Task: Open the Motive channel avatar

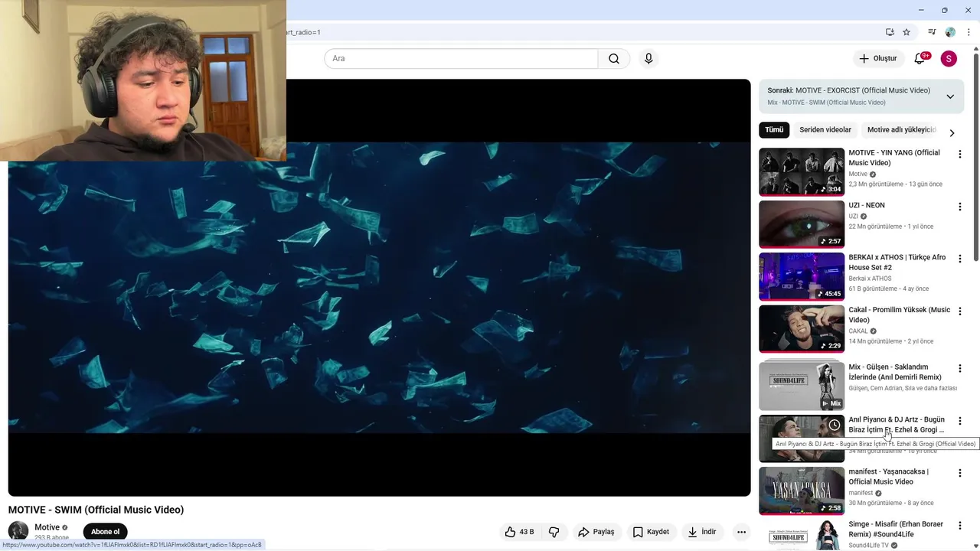Action: point(18,531)
